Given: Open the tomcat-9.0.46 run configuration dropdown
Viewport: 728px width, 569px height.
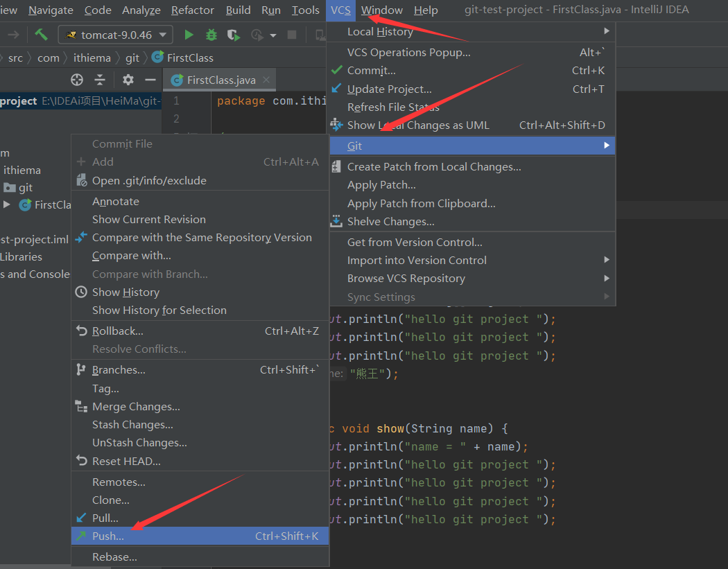Looking at the screenshot, I should point(116,35).
